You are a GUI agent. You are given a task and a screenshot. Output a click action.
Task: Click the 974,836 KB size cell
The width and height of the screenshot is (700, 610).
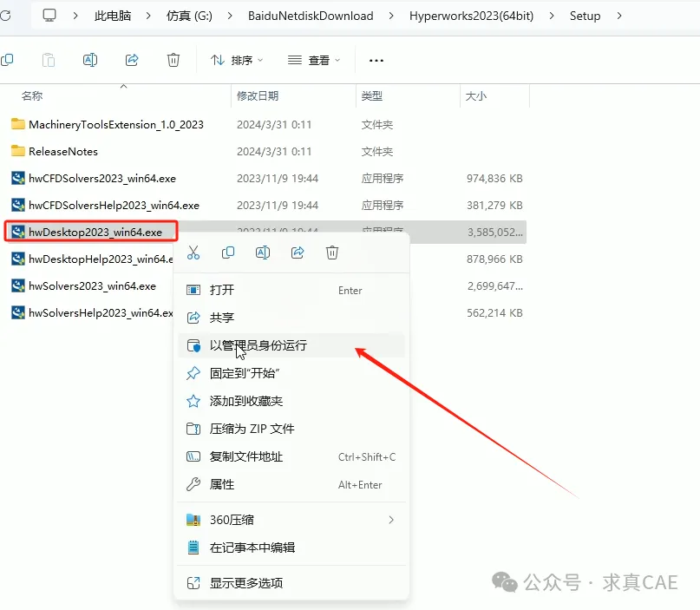click(x=494, y=178)
